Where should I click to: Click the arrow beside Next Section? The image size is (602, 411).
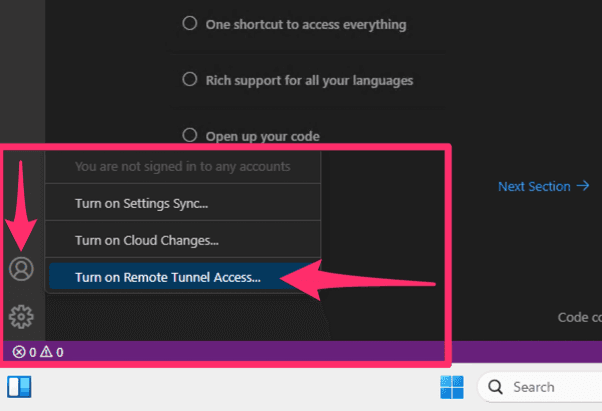coord(582,186)
